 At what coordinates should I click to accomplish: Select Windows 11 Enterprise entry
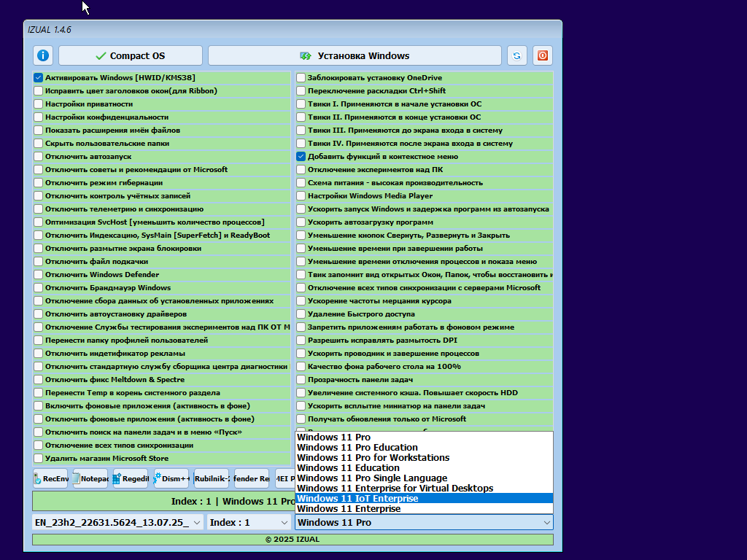pos(424,509)
